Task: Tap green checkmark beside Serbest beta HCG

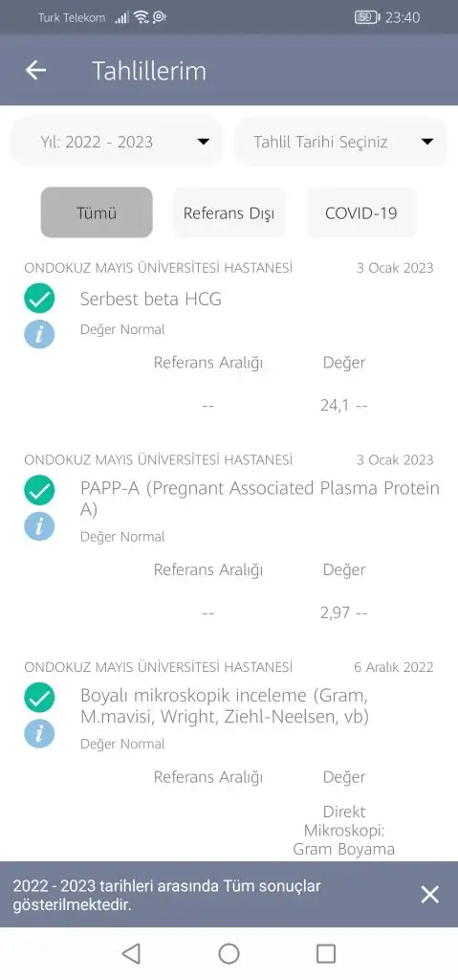Action: [x=39, y=299]
